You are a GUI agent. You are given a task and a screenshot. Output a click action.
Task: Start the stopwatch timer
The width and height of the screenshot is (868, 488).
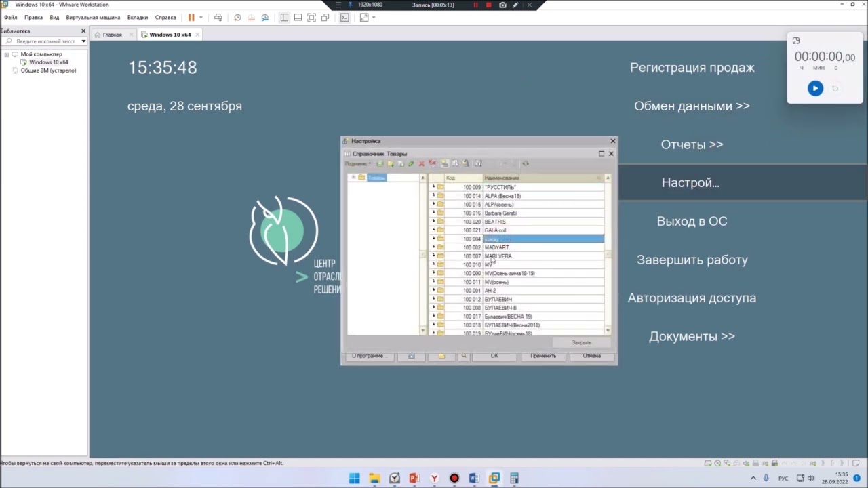(815, 88)
